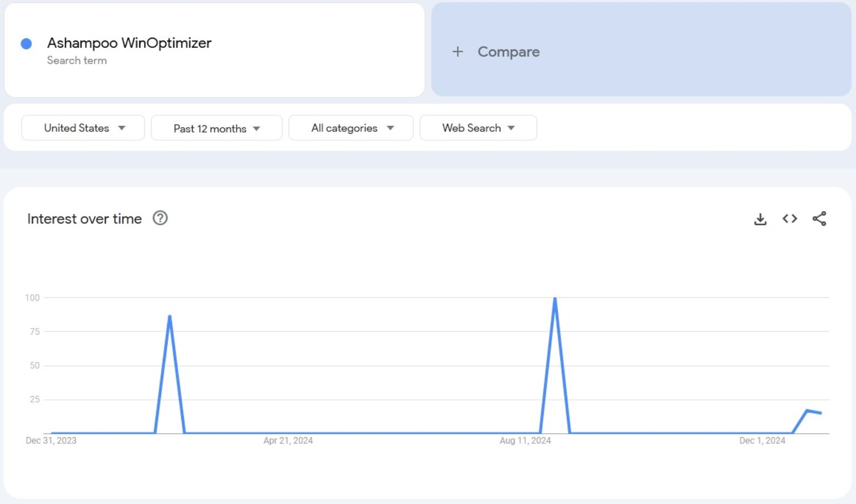Viewport: 856px width, 504px height.
Task: Open the Past 12 months time range dropdown
Action: pyautogui.click(x=216, y=128)
